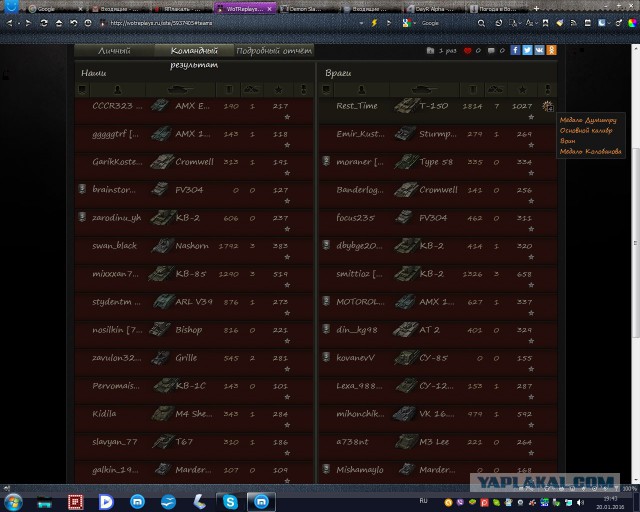Reload the page with the refresh icon
Image resolution: width=640 pixels, height=512 pixels.
(44, 23)
